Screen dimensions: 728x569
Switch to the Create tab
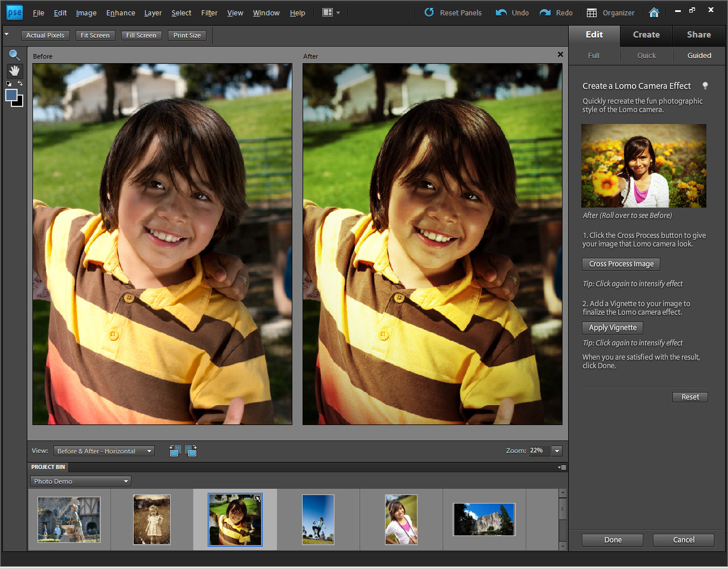click(x=646, y=35)
